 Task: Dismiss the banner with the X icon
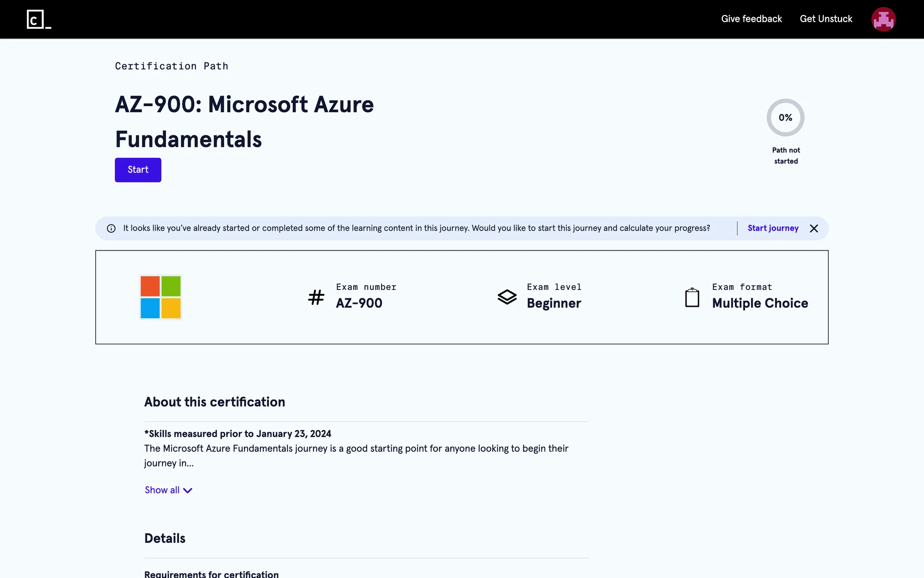pos(814,228)
